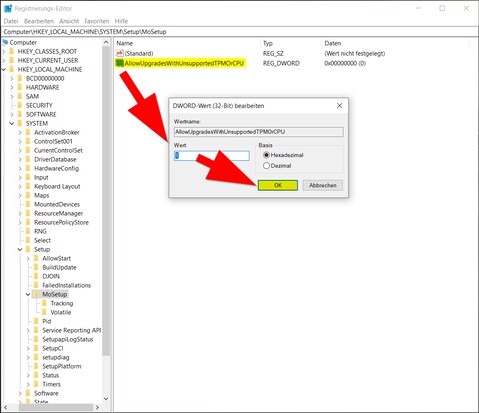Screen dimensions: 479x413
Task: Click the DriverDatabase folder icon
Action: (x=28, y=159)
